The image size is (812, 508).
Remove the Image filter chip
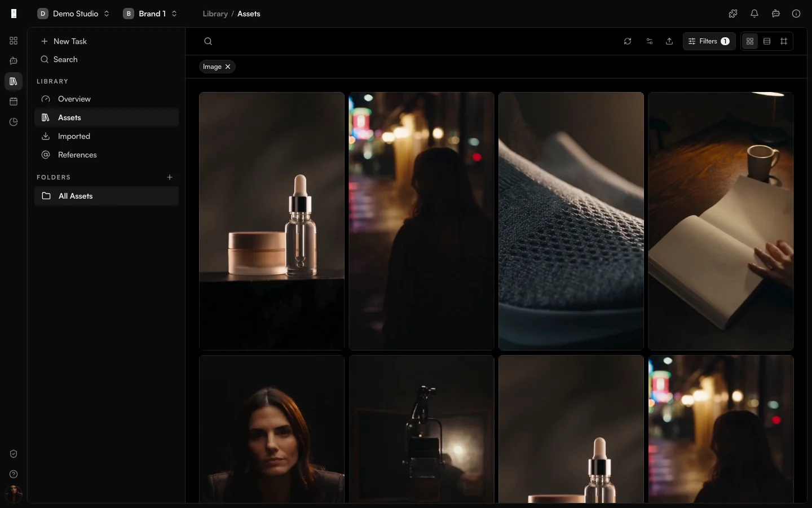(x=228, y=67)
